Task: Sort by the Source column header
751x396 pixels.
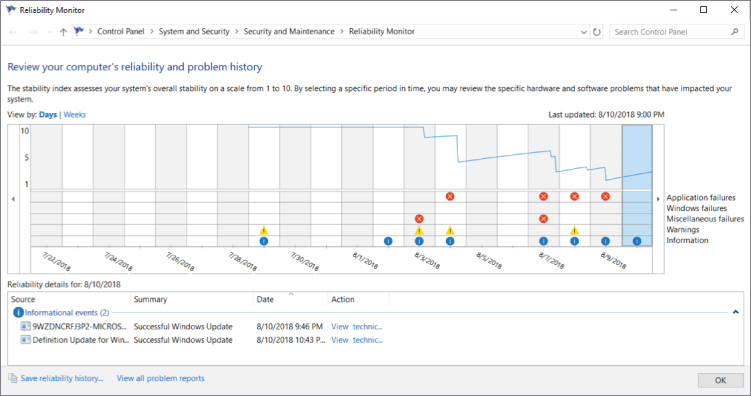Action: tap(69, 299)
